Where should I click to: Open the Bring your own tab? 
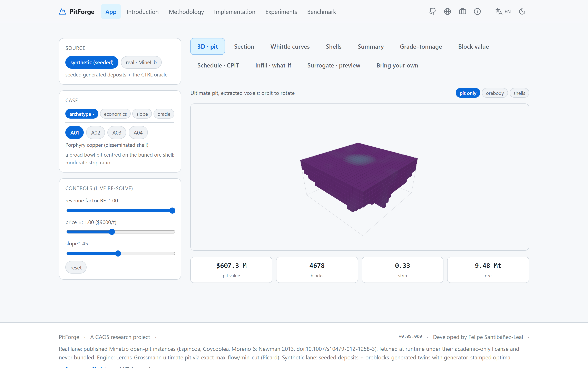click(x=397, y=65)
